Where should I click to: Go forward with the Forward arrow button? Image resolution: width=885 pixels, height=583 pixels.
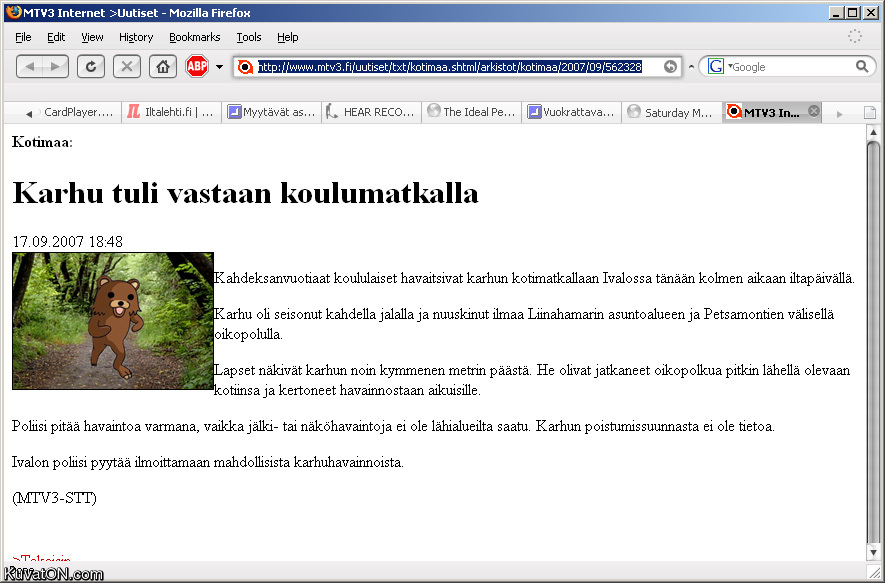(55, 67)
